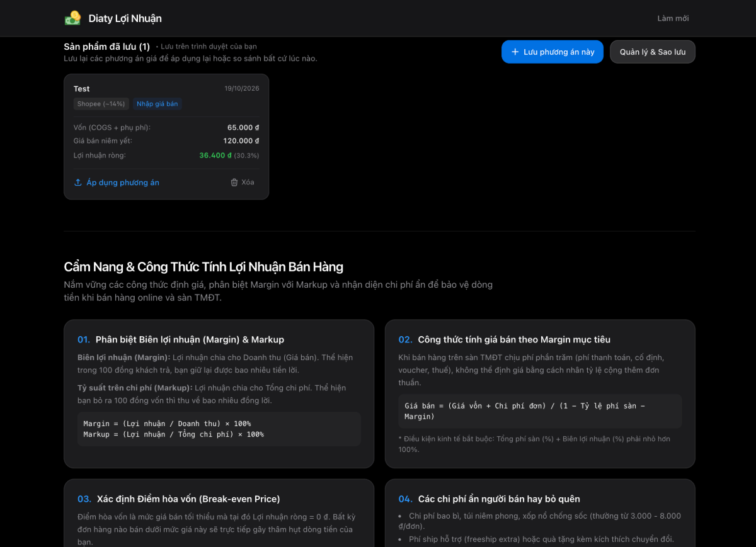
Task: Click the Vốn (COGS + phụ phí) label
Action: pos(112,127)
